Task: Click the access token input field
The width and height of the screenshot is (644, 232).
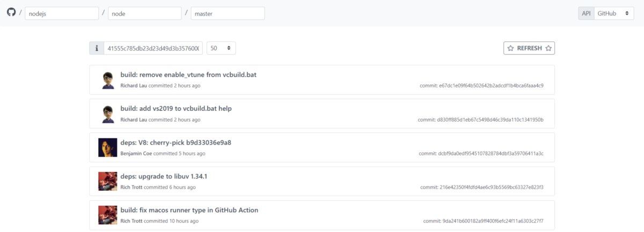Action: coord(153,48)
